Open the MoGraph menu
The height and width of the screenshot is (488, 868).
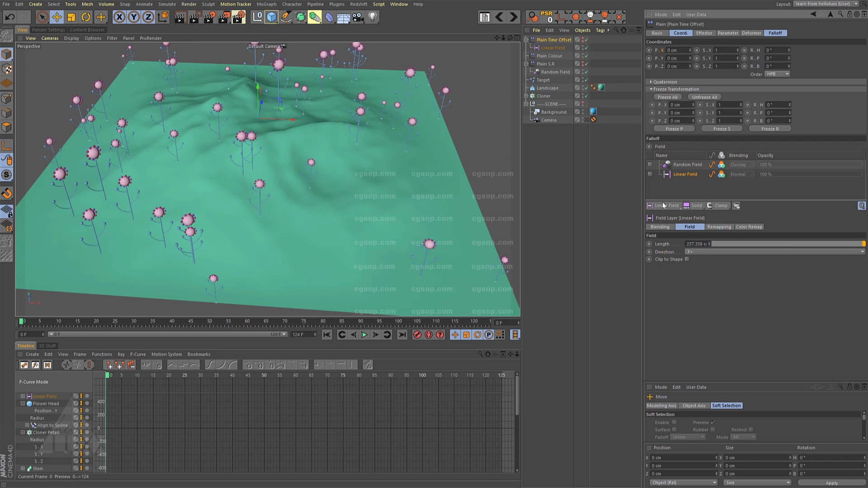click(266, 4)
